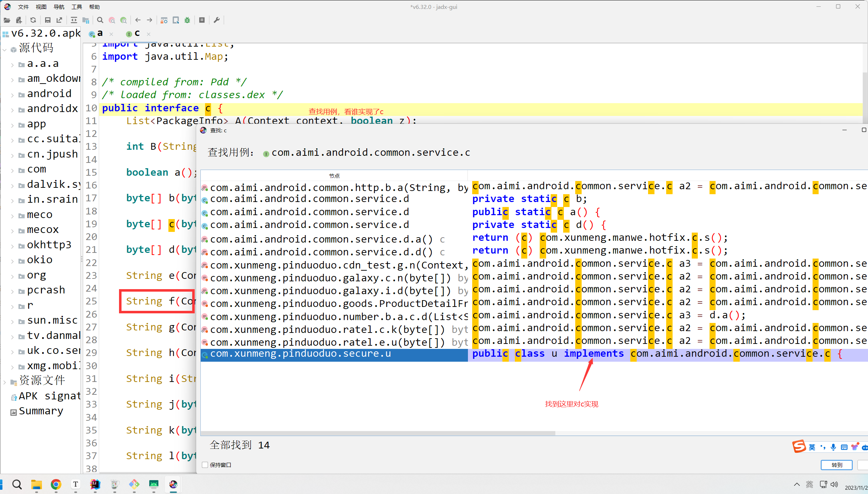The height and width of the screenshot is (494, 868).
Task: Expand the org package node
Action: 12,276
